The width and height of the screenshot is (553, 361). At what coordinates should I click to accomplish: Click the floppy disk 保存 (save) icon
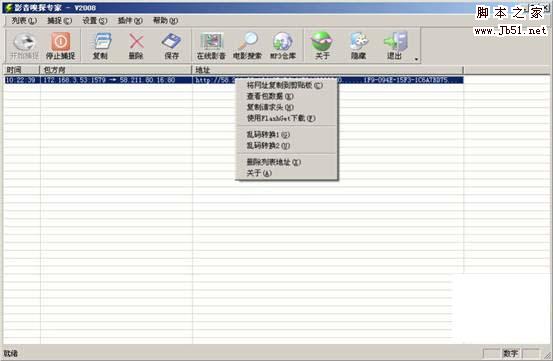click(x=172, y=46)
